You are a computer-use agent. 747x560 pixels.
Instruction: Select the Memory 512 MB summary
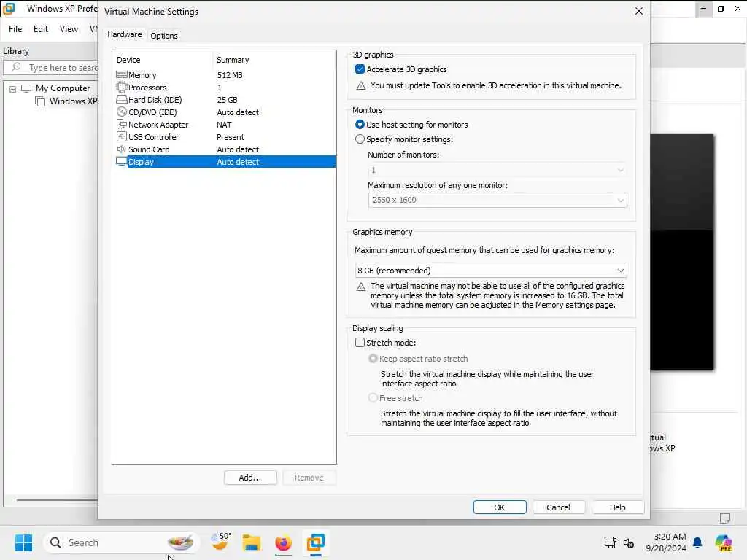230,75
